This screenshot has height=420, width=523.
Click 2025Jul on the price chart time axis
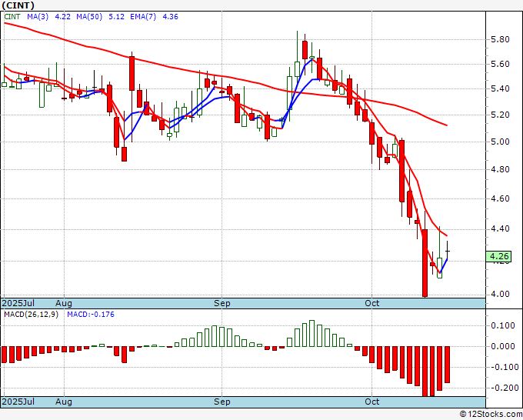(18, 304)
